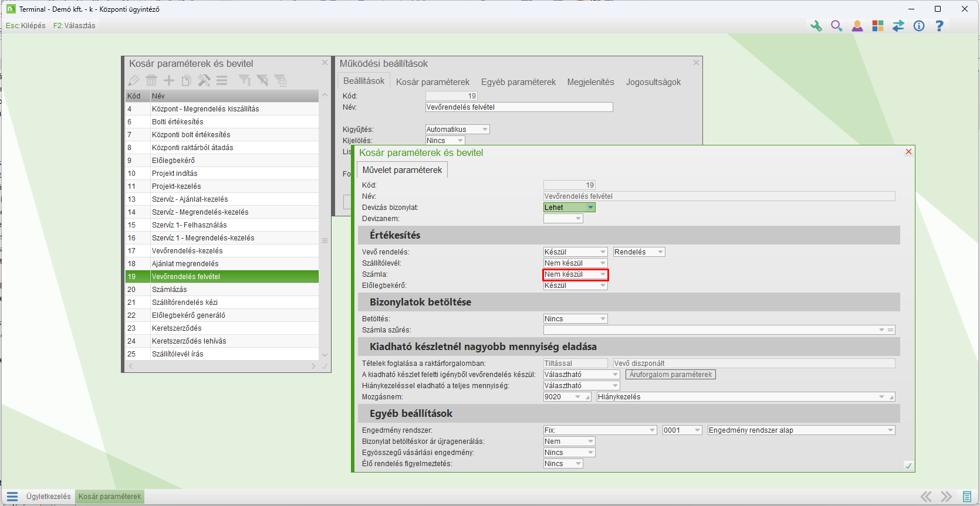980x506 pixels.
Task: Open the purple magnifier search icon
Action: [836, 26]
